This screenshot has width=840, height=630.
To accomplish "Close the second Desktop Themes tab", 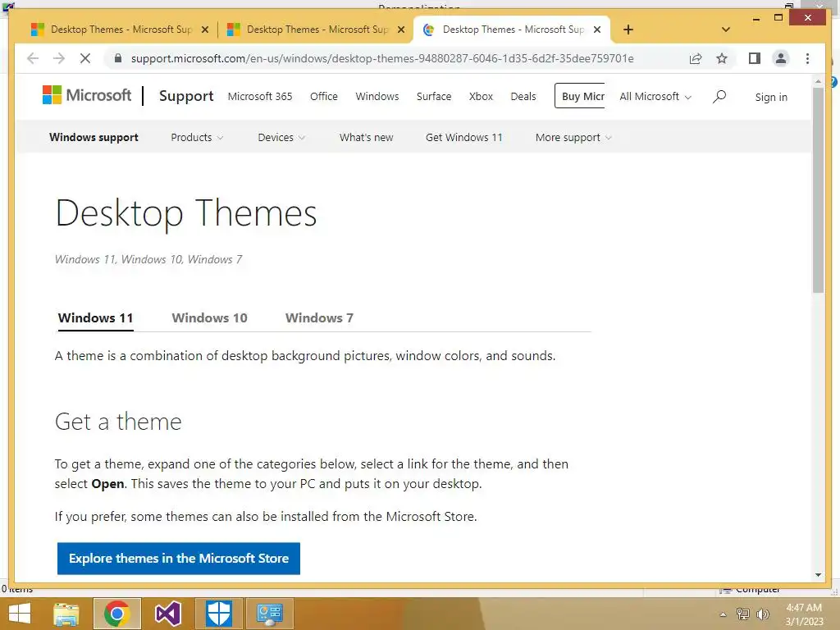I will pyautogui.click(x=400, y=30).
